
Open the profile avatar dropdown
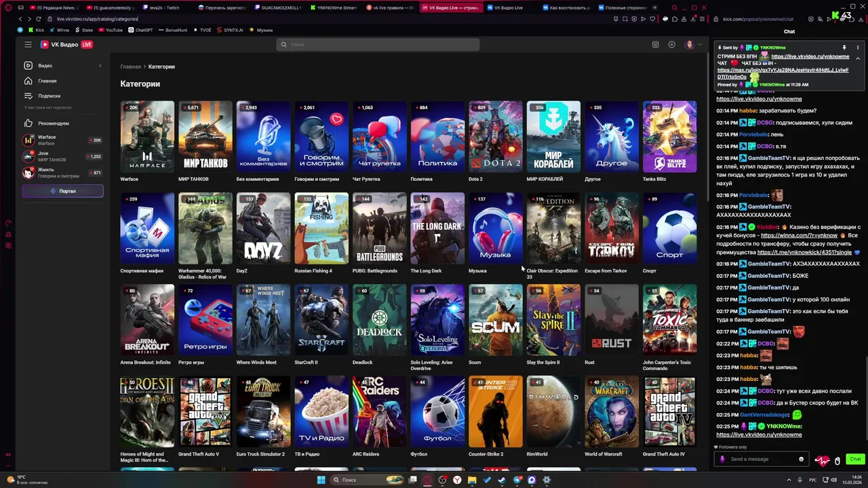(693, 44)
